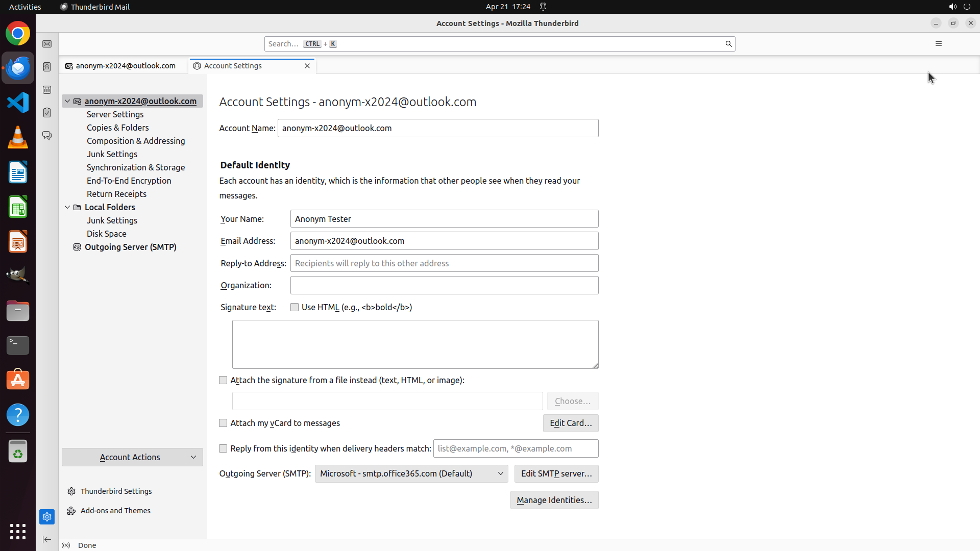Screen dimensions: 980x551
Task: Click the search magnifier icon
Action: (x=728, y=44)
